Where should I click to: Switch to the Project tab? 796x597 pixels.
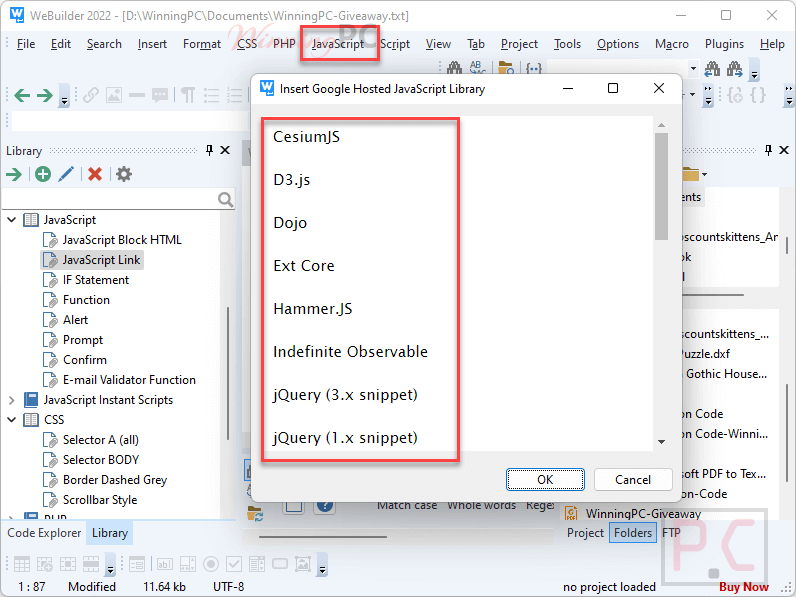tap(585, 533)
